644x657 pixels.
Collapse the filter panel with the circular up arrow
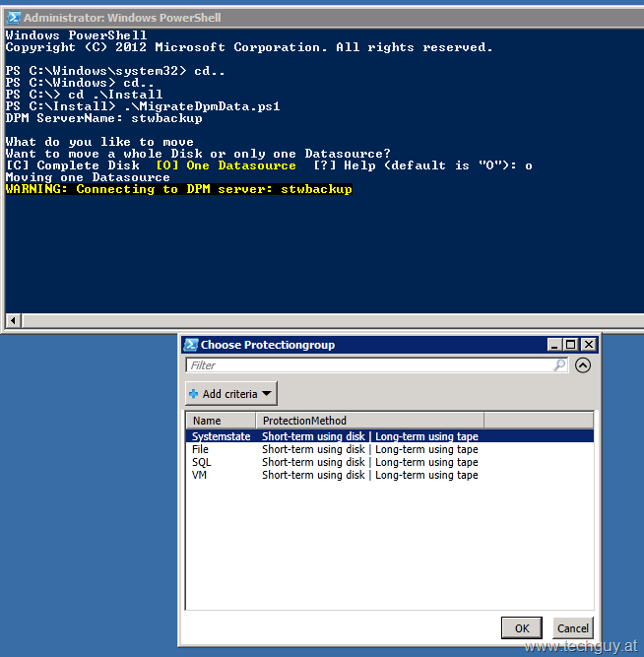(x=583, y=365)
